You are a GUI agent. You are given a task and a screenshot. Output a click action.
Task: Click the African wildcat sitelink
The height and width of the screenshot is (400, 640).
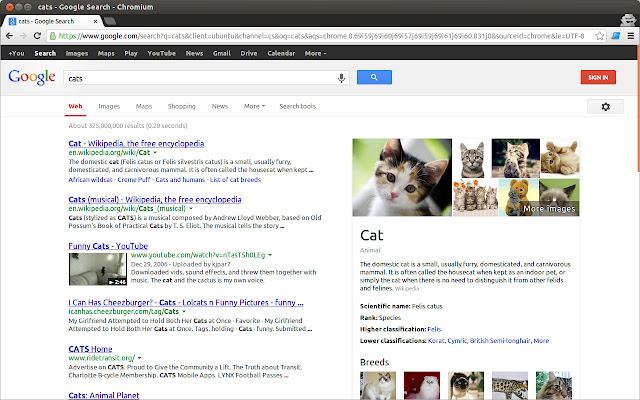click(90, 180)
